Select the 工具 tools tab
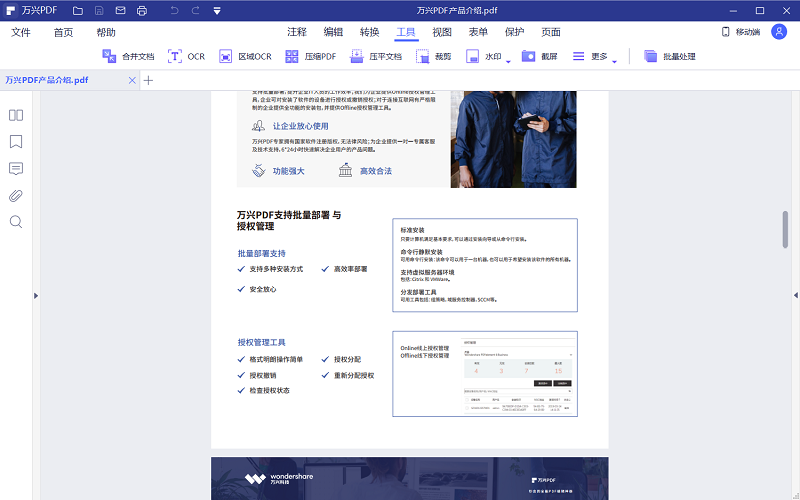This screenshot has height=500, width=800. (x=406, y=32)
